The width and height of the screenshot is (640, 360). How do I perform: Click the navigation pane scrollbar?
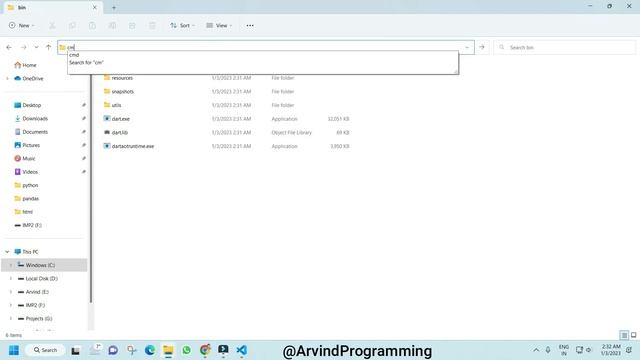[x=91, y=188]
